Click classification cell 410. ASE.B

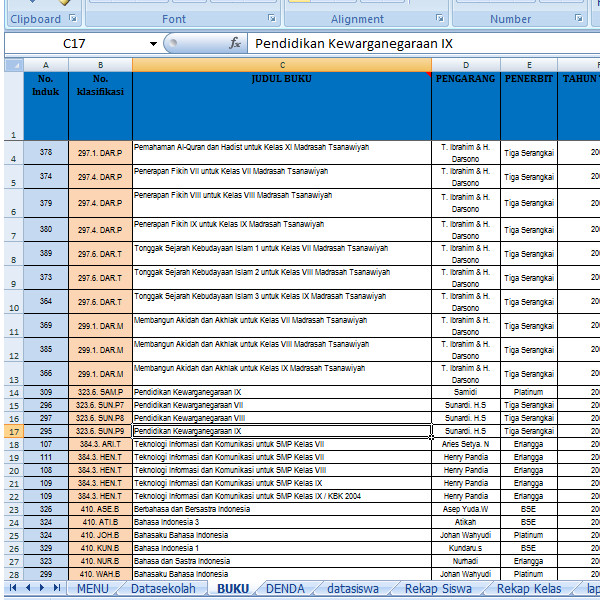[x=101, y=509]
